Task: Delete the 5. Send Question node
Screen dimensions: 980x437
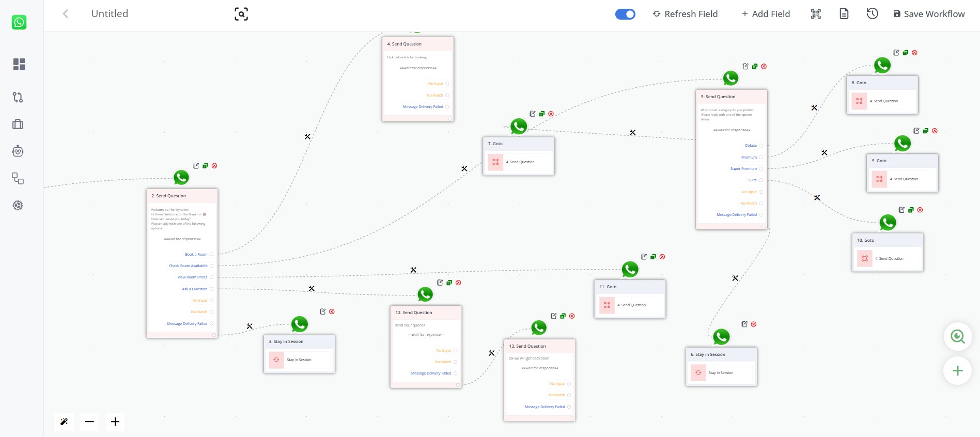Action: point(764,66)
